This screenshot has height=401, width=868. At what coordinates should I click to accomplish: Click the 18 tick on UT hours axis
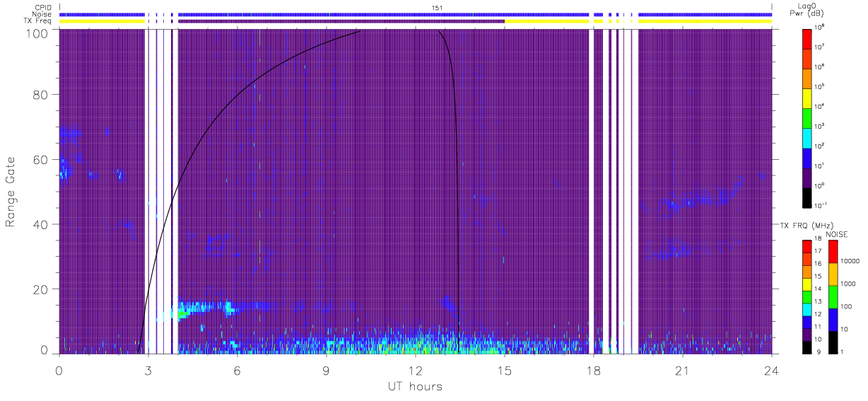pyautogui.click(x=593, y=370)
